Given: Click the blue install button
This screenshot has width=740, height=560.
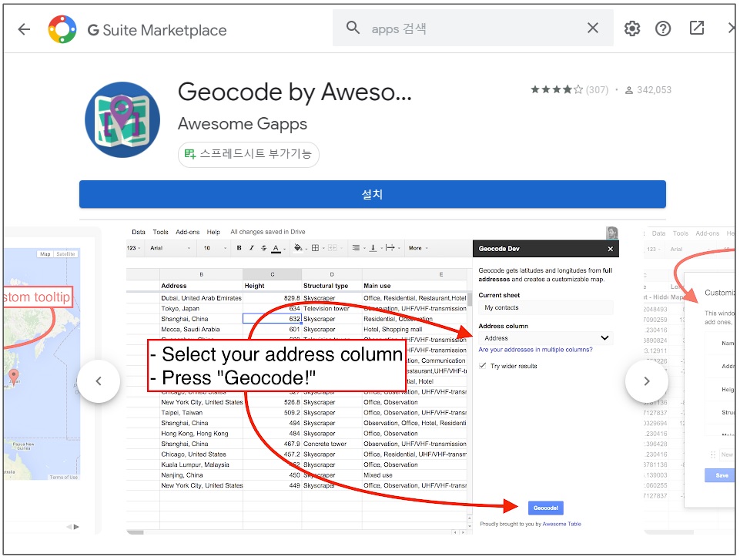Looking at the screenshot, I should 373,194.
